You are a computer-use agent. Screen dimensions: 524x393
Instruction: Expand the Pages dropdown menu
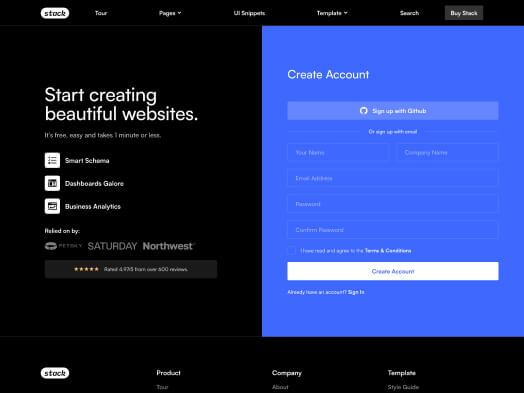pos(170,13)
